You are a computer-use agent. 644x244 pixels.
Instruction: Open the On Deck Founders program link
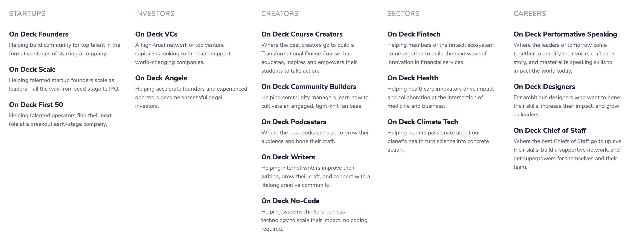pos(39,34)
